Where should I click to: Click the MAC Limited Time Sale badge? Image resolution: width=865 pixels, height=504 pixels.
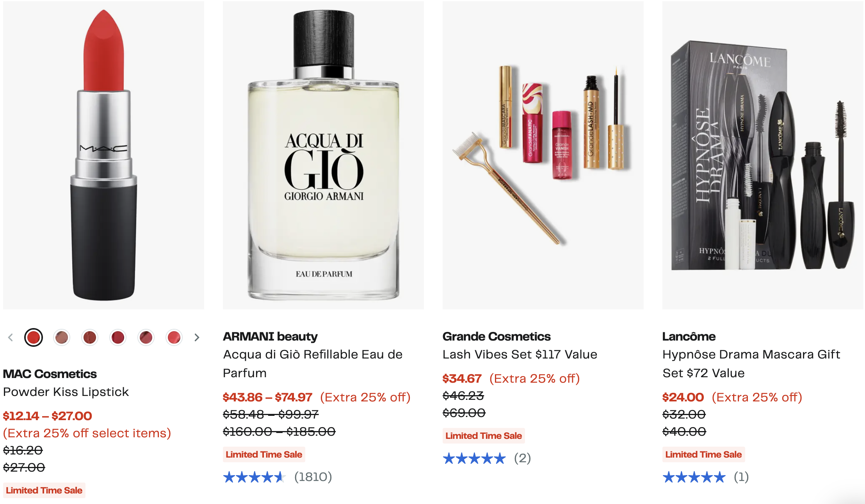[x=44, y=490]
